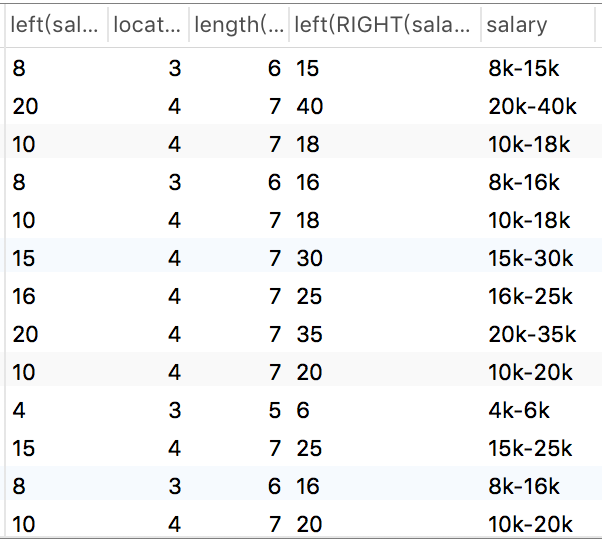Click the cell with value 40

click(309, 107)
